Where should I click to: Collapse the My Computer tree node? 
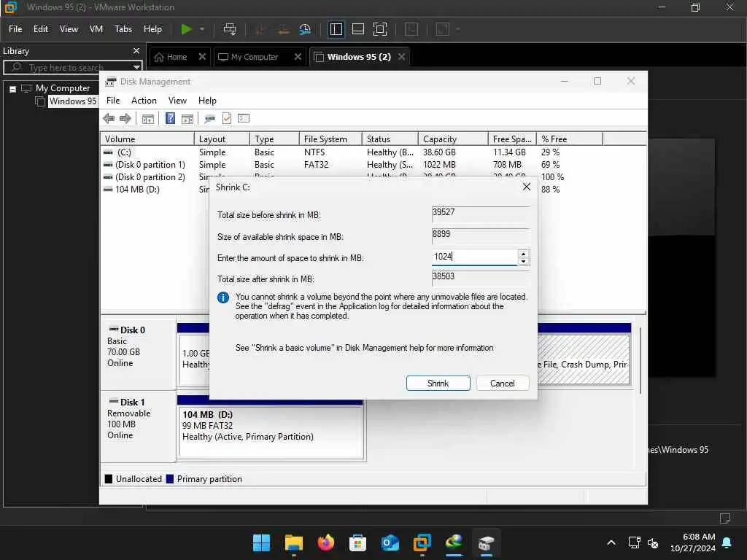[x=13, y=88]
